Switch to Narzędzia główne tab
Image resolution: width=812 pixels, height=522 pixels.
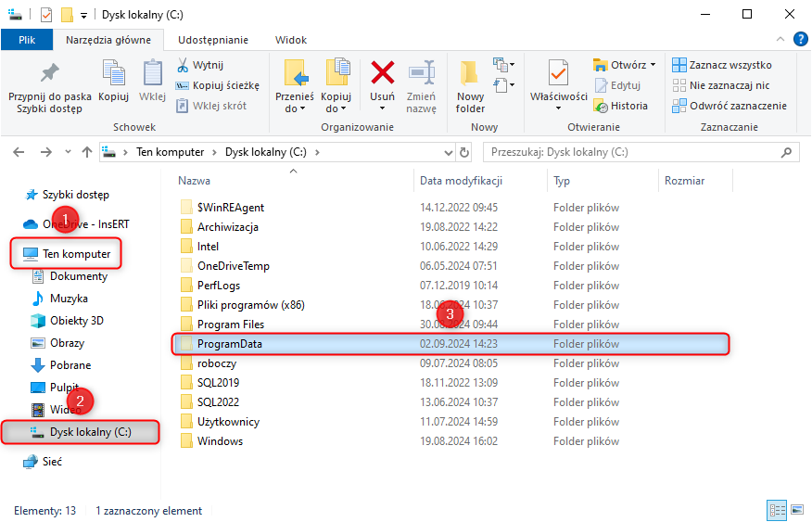[x=108, y=40]
